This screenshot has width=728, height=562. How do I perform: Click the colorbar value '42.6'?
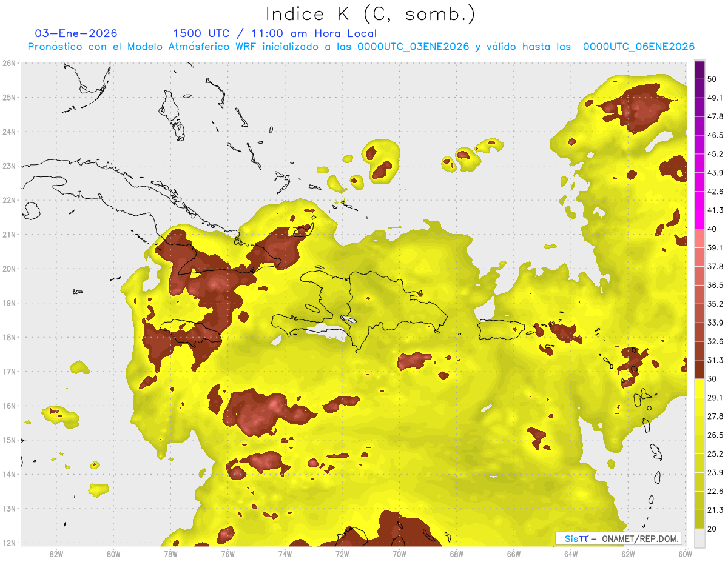(x=715, y=192)
